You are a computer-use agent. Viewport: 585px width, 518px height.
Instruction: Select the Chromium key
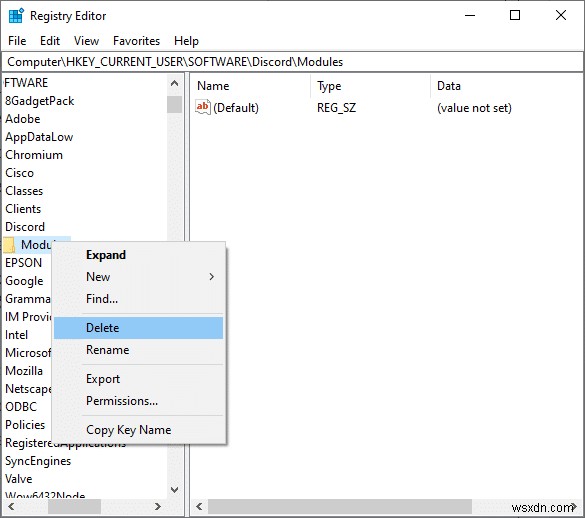(x=34, y=155)
